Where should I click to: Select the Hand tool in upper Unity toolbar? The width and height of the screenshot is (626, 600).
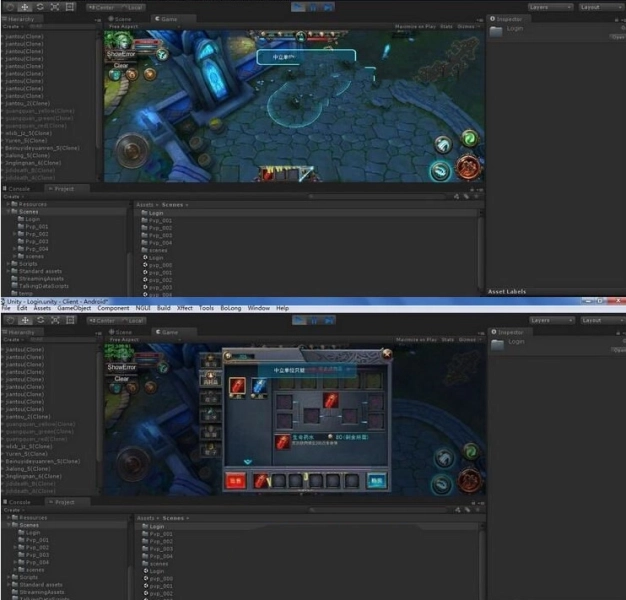10,7
